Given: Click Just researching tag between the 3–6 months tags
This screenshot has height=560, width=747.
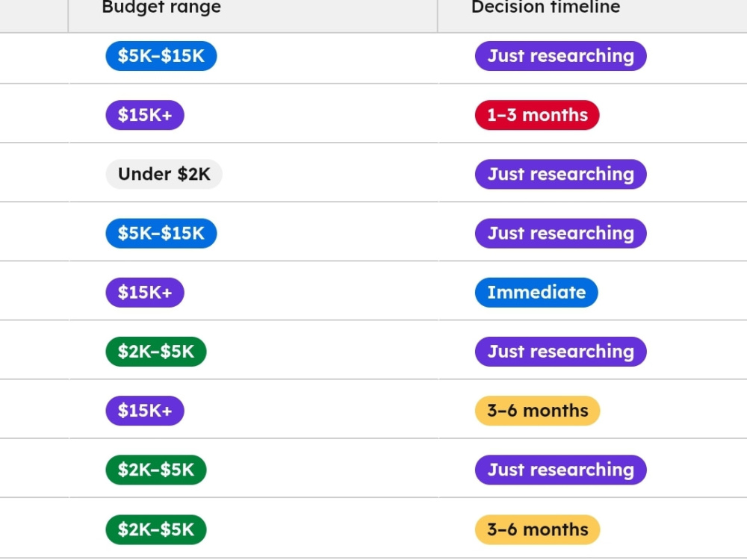Looking at the screenshot, I should 561,470.
